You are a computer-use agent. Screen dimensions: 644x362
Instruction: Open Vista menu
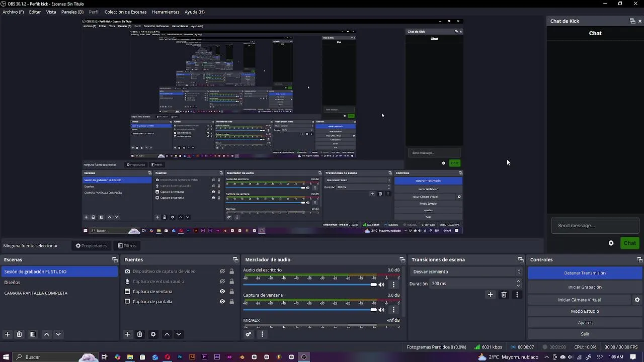click(x=51, y=12)
